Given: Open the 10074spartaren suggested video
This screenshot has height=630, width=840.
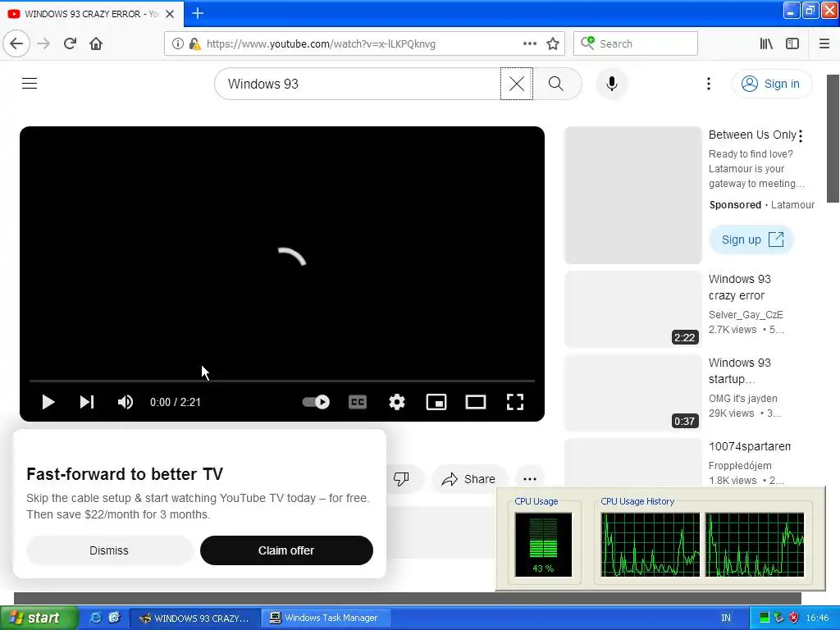Looking at the screenshot, I should click(x=750, y=446).
